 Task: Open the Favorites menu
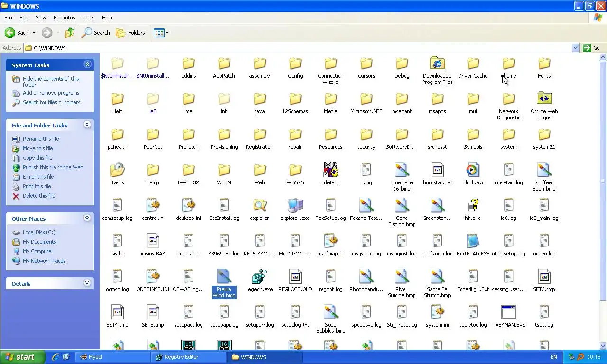(64, 18)
